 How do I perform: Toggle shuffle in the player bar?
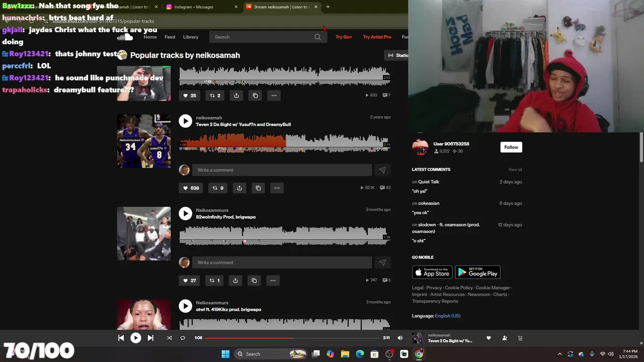tap(169, 338)
